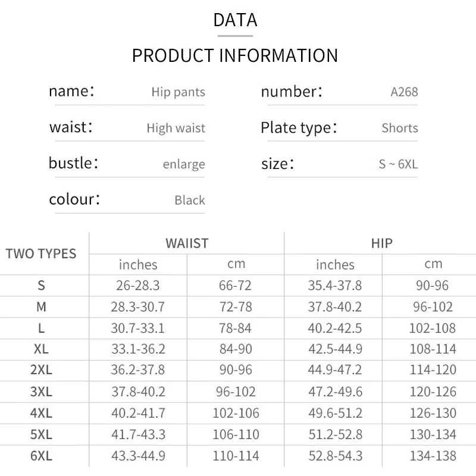The width and height of the screenshot is (476, 476).
Task: Select the 6XL size row label
Action: tap(41, 456)
